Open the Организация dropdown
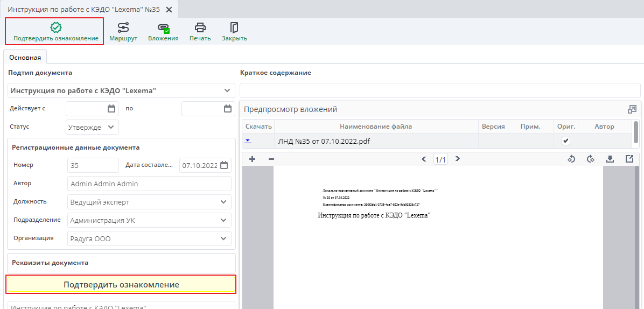644x309 pixels. 223,238
